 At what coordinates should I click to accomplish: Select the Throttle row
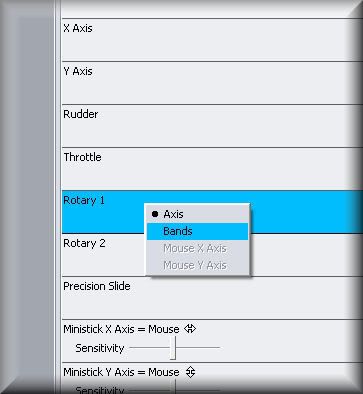[x=212, y=169]
